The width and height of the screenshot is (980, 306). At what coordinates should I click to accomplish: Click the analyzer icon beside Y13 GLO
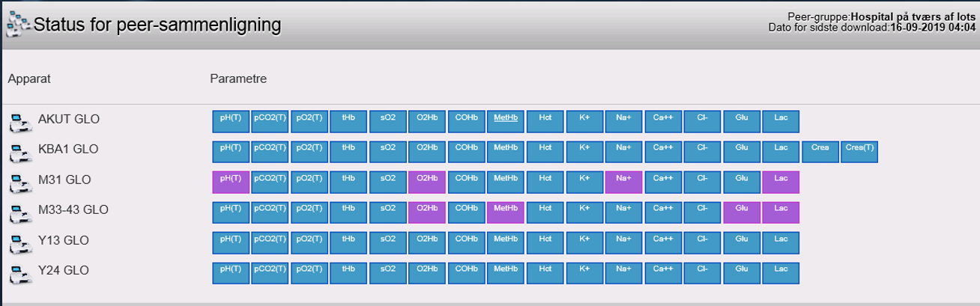point(17,243)
